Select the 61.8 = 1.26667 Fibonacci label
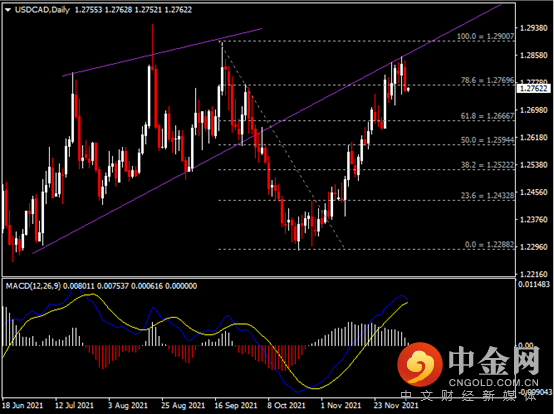Viewport: 554px width, 414px height. pyautogui.click(x=487, y=116)
